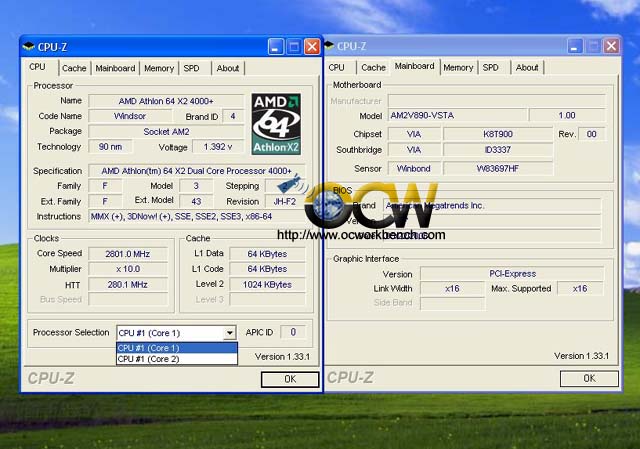This screenshot has height=449, width=640.
Task: Switch to SPD tab in left window
Action: [191, 68]
